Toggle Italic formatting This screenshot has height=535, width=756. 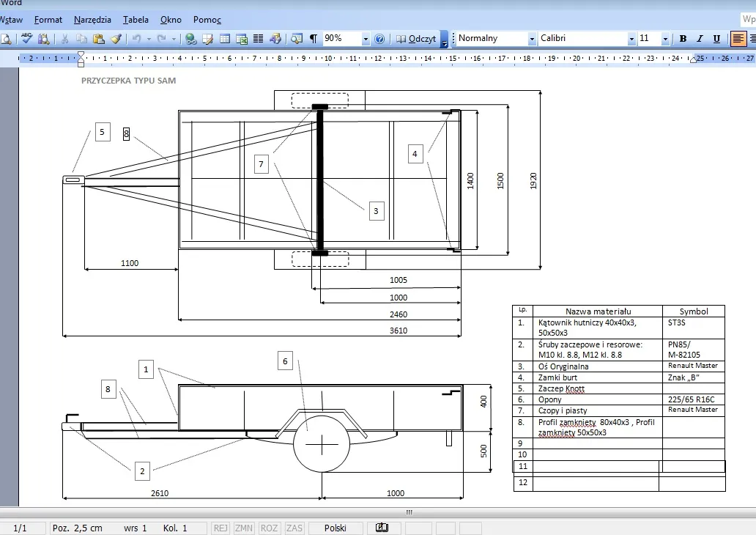(x=700, y=39)
